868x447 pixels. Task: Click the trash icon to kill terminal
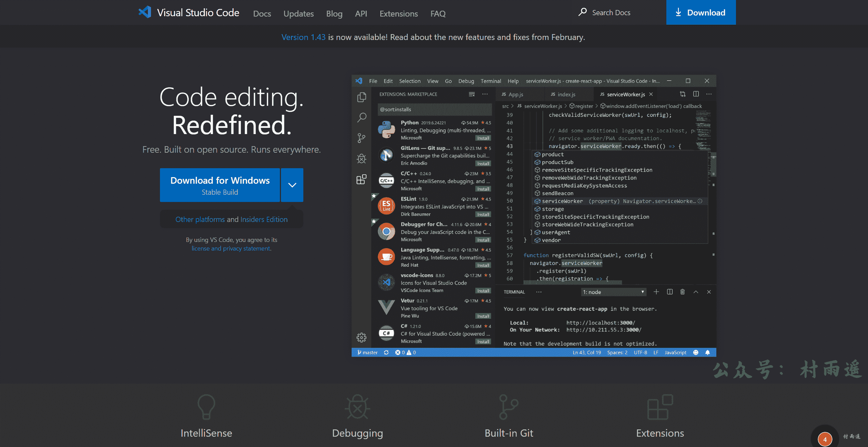click(x=683, y=292)
